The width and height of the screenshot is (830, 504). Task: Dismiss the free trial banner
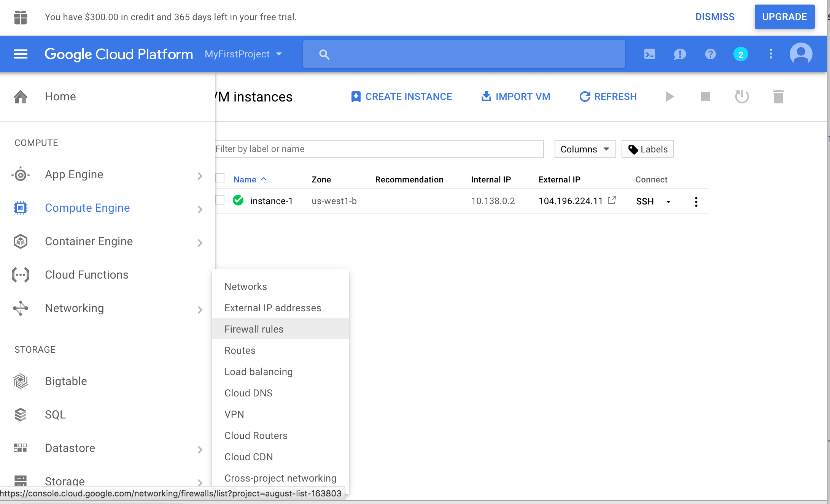714,17
